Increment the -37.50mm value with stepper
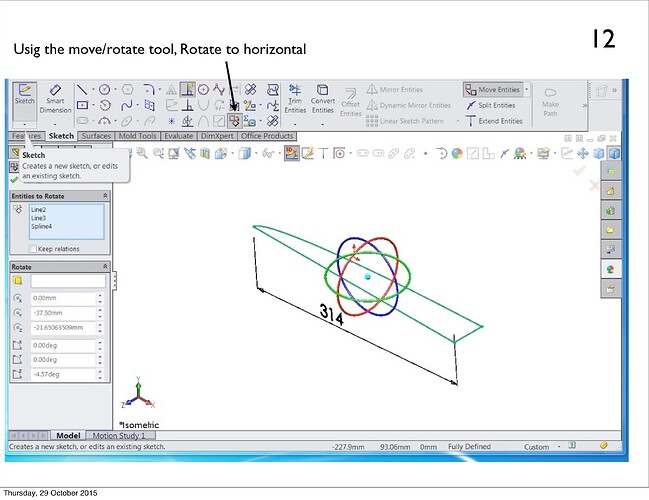 100,309
